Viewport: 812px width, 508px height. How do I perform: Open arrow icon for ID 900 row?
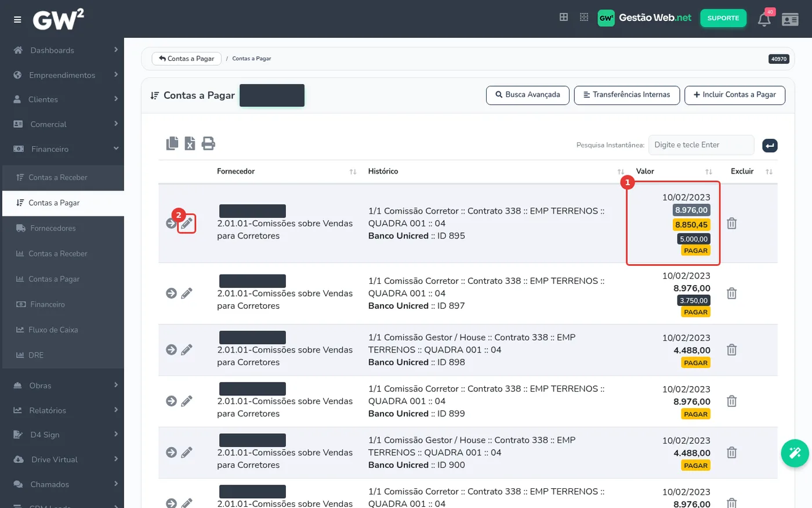171,453
